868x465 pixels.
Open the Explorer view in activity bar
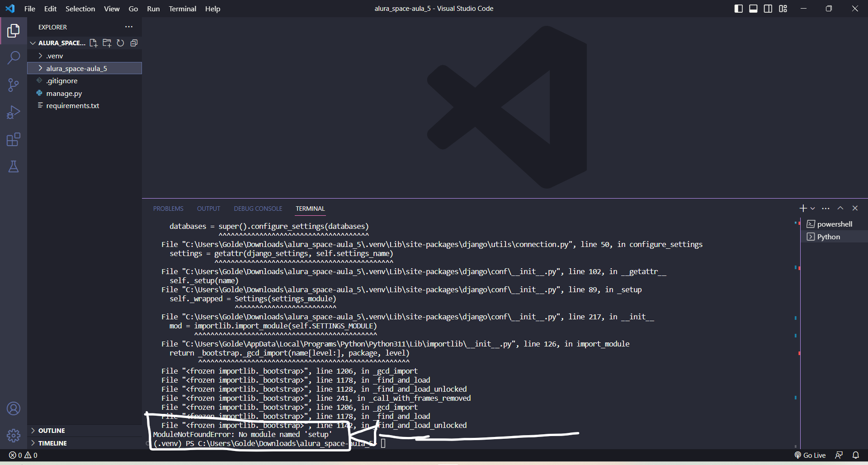tap(14, 31)
